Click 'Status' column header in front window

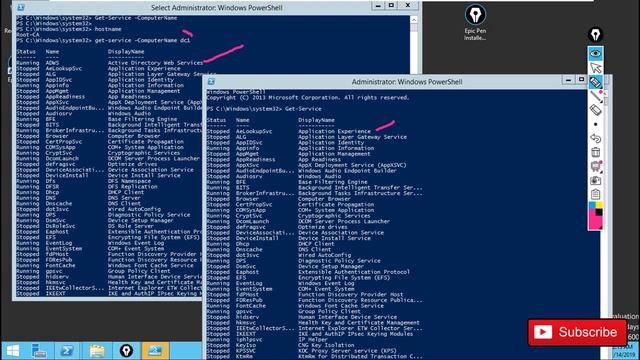216,120
